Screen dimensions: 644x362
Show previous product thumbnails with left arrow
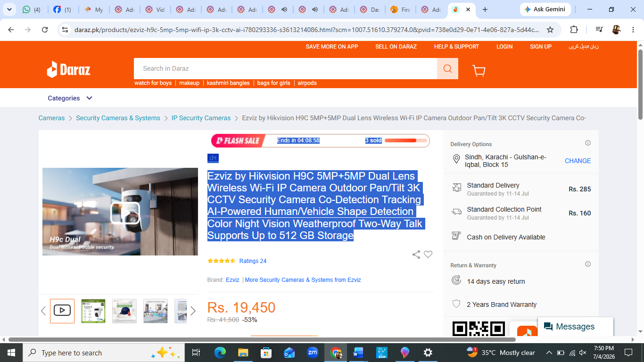click(43, 311)
